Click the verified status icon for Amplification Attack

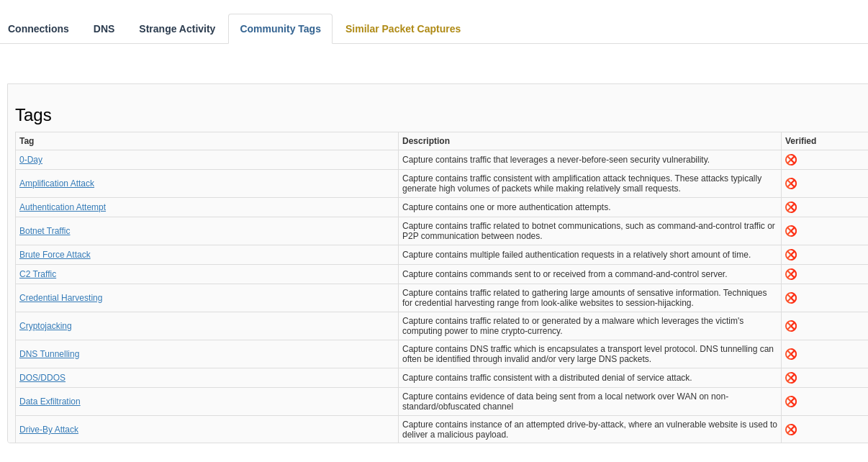pyautogui.click(x=791, y=184)
